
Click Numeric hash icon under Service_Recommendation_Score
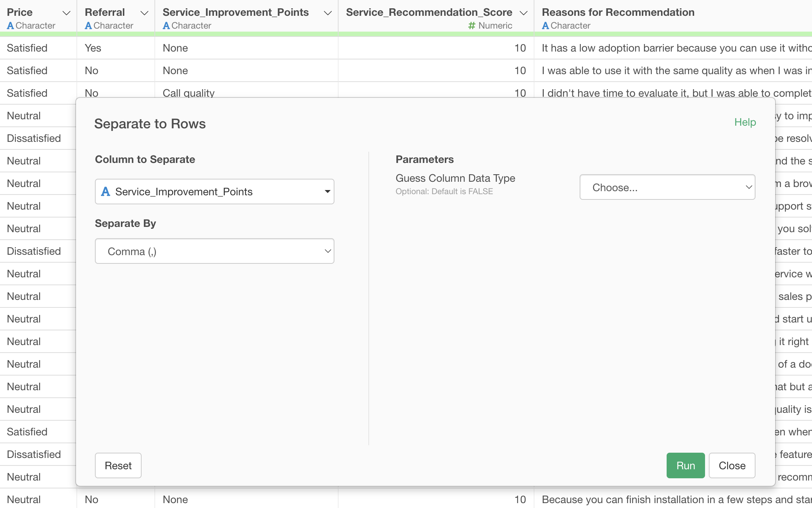click(x=472, y=26)
